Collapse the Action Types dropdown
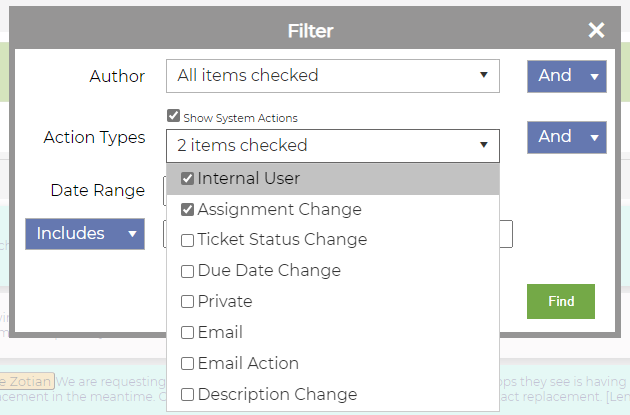Screen dimensions: 630x415 click(x=333, y=146)
